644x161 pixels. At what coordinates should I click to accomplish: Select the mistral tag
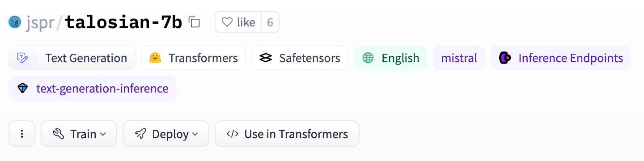click(x=459, y=58)
